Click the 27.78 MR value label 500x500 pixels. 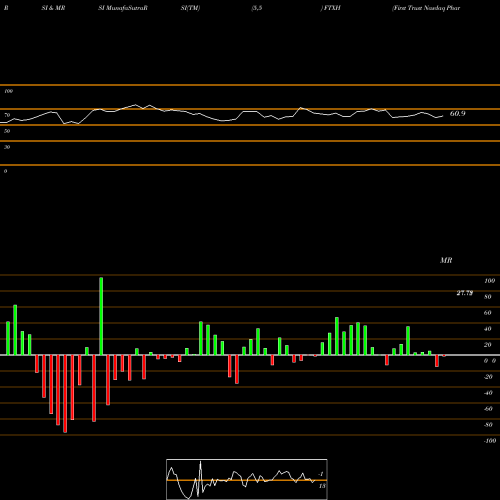coord(464,293)
